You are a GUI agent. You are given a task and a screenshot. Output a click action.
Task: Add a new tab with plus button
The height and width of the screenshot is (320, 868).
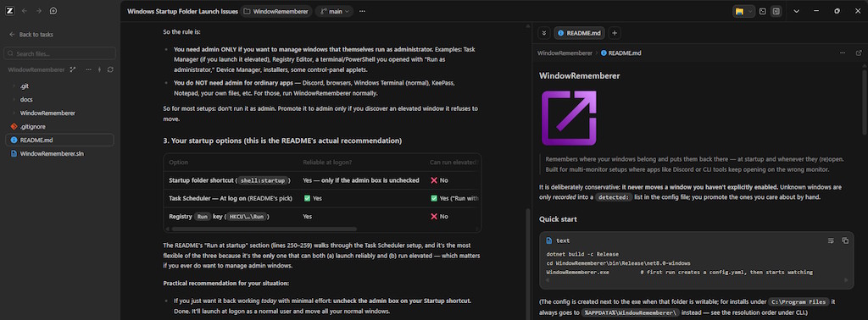click(x=615, y=33)
